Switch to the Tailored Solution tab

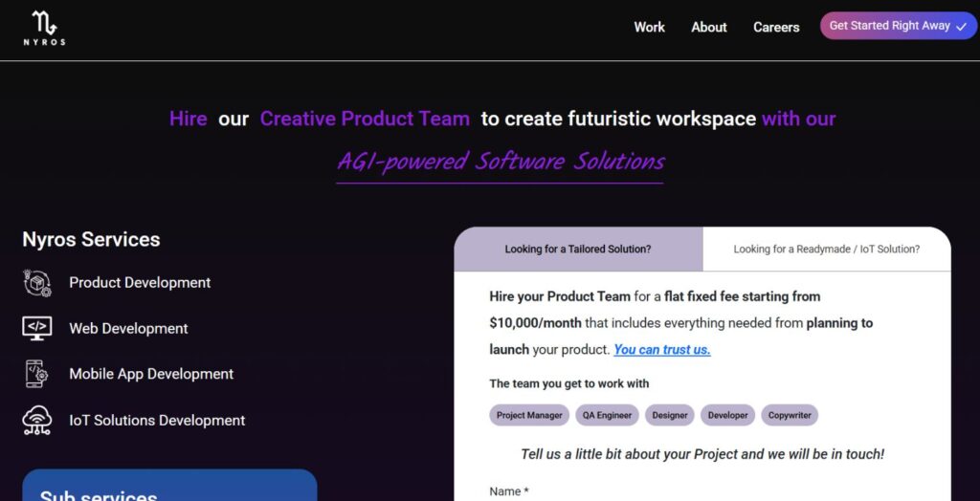[578, 249]
